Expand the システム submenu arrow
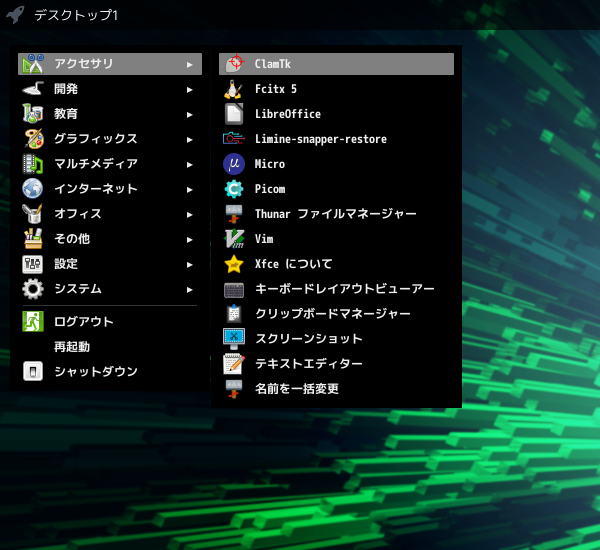This screenshot has width=600, height=550. (x=189, y=290)
